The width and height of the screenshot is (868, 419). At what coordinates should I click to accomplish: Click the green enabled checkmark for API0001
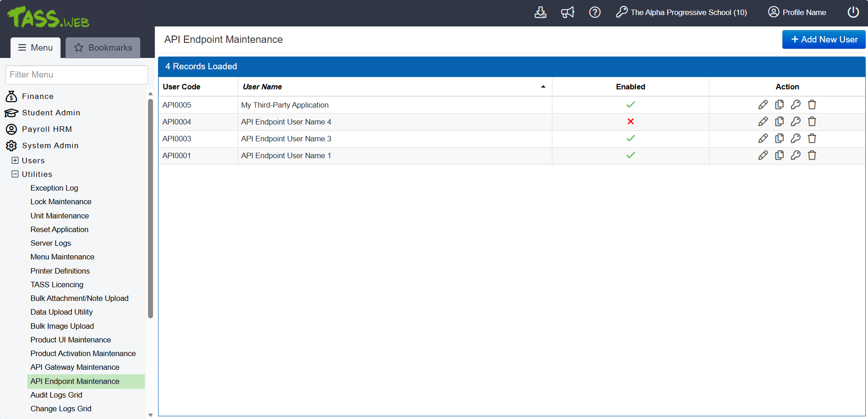[630, 155]
